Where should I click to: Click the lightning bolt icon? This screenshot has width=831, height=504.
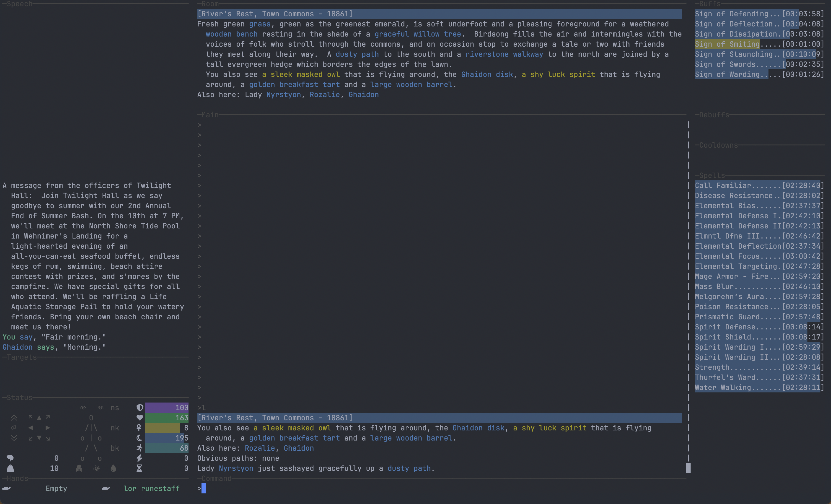(139, 458)
